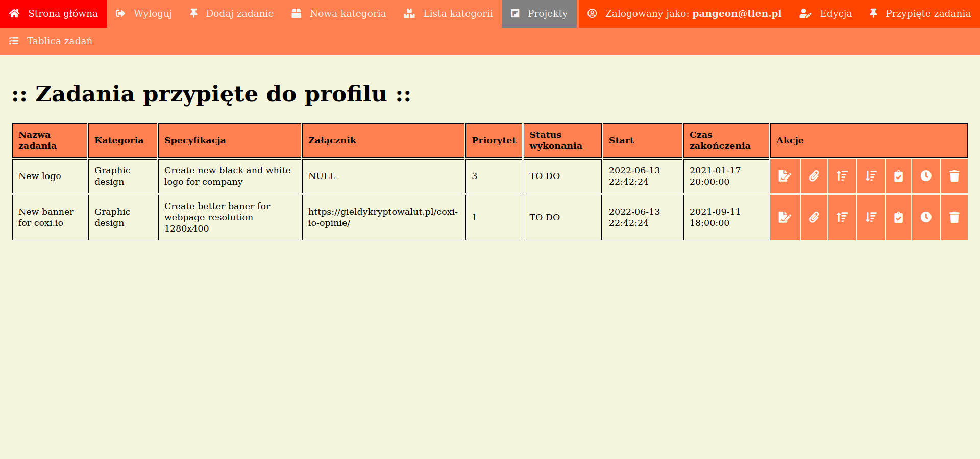Image resolution: width=980 pixels, height=459 pixels.
Task: Attach a file to New banner task
Action: [814, 217]
